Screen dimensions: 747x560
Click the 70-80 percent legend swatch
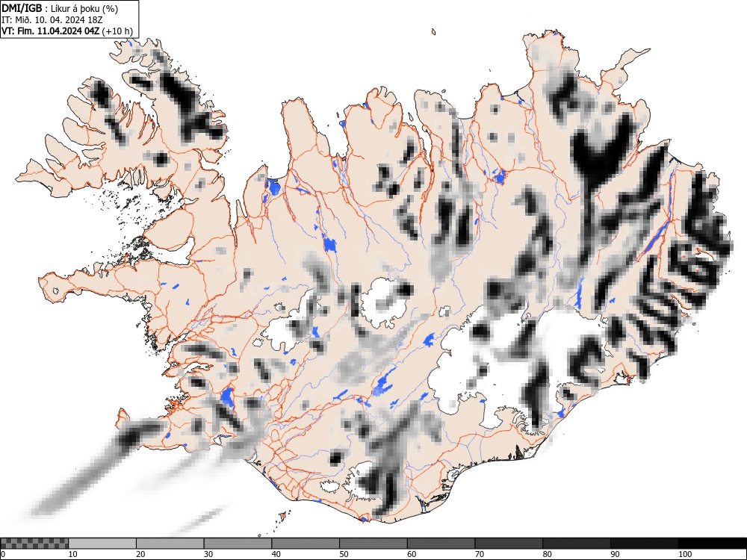click(509, 544)
